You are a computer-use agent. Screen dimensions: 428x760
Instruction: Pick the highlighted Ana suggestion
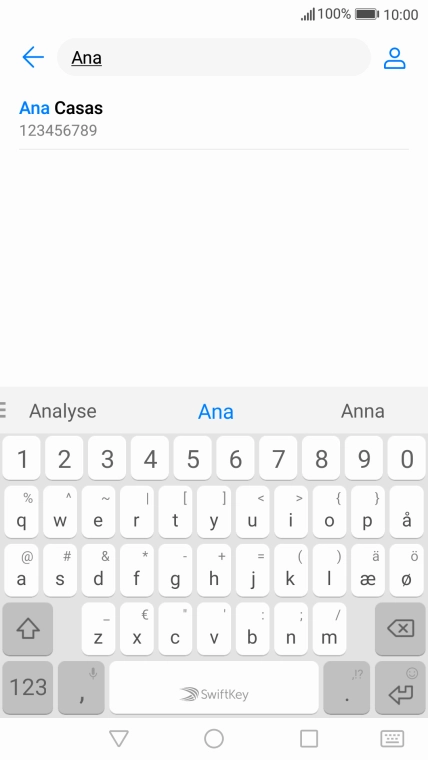pyautogui.click(x=216, y=412)
